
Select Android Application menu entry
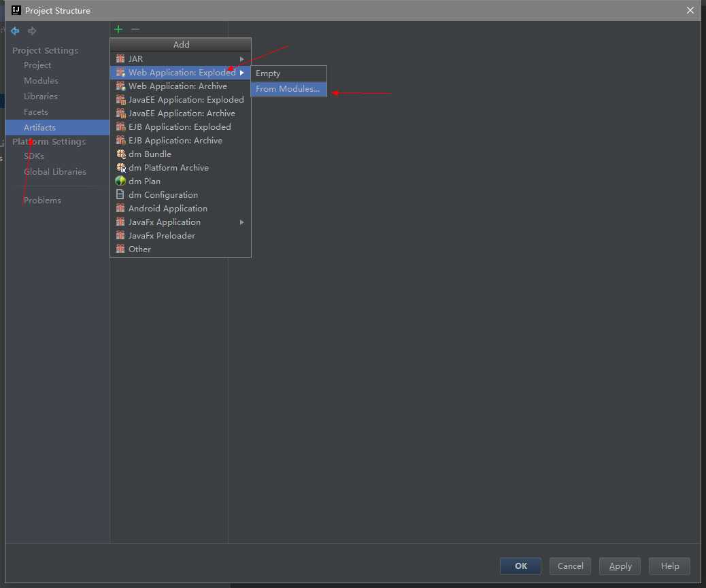click(x=180, y=208)
